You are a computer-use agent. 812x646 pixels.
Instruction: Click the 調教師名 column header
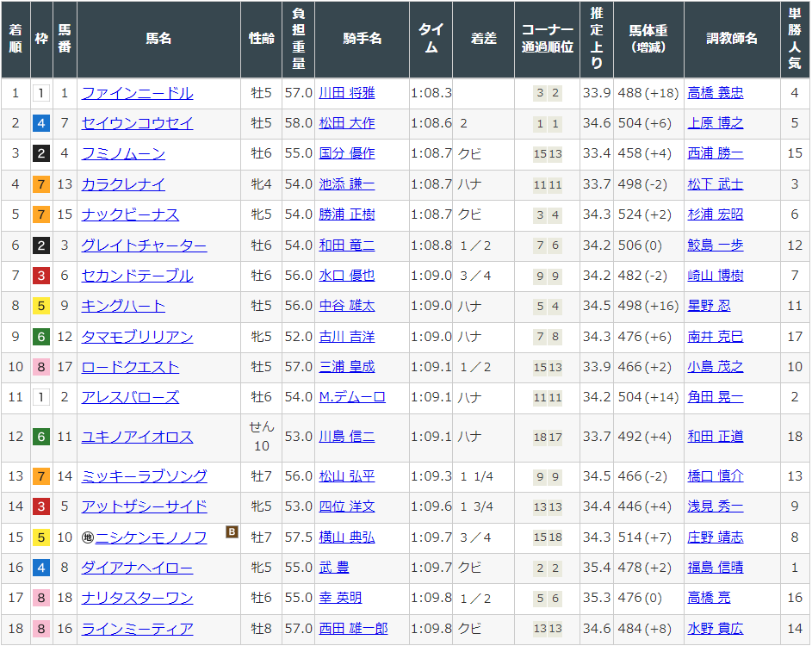(x=732, y=39)
